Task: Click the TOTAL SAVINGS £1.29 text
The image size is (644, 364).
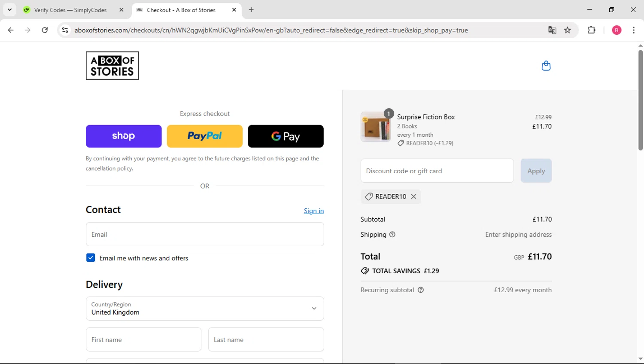Action: point(405,271)
